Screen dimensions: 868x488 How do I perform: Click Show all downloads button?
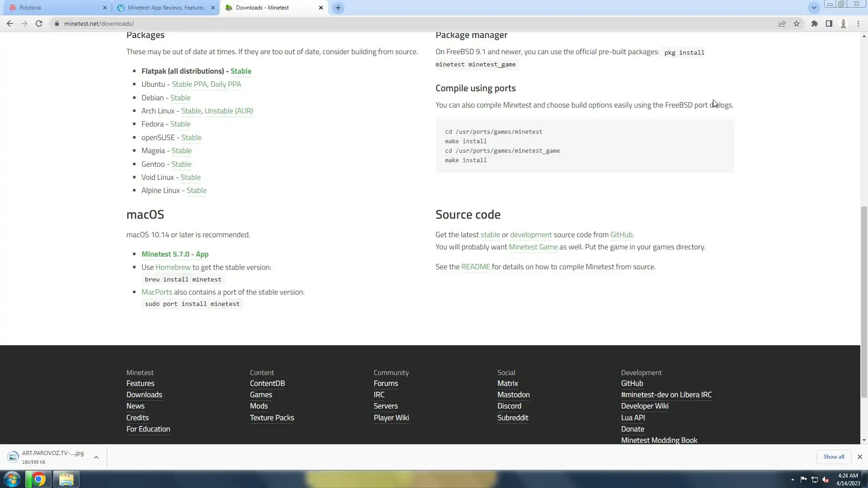pyautogui.click(x=834, y=457)
